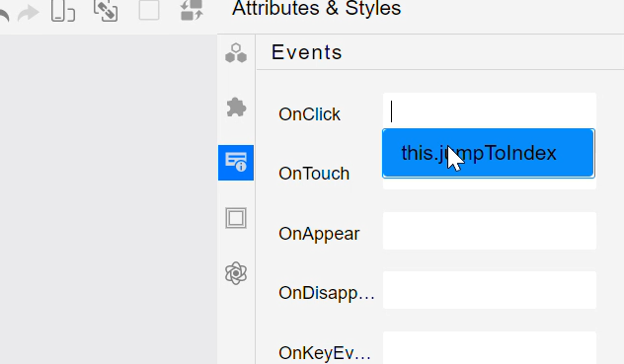Click the OnDisapp… event input field
The image size is (624, 364).
coord(490,290)
